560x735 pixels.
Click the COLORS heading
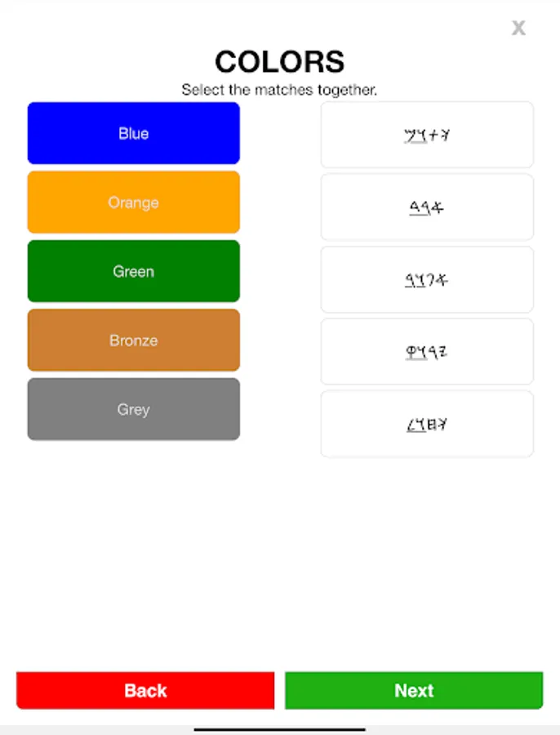[x=279, y=62]
